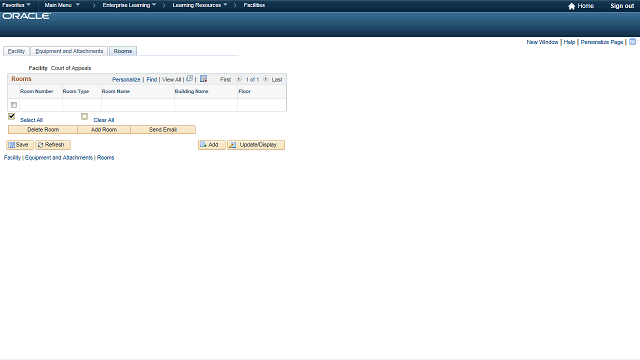The height and width of the screenshot is (360, 640).
Task: Expand the Learning Resources breadcrumb menu
Action: coord(200,5)
